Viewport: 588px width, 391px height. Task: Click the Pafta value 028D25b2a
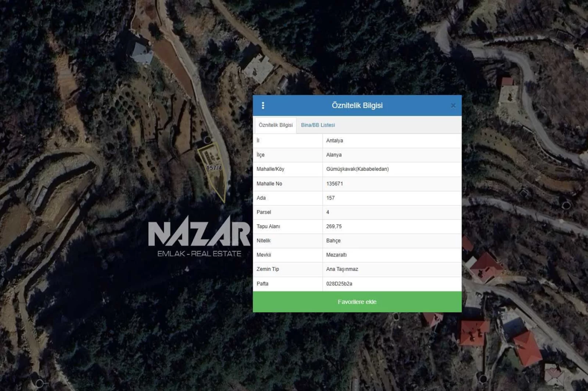(x=339, y=284)
